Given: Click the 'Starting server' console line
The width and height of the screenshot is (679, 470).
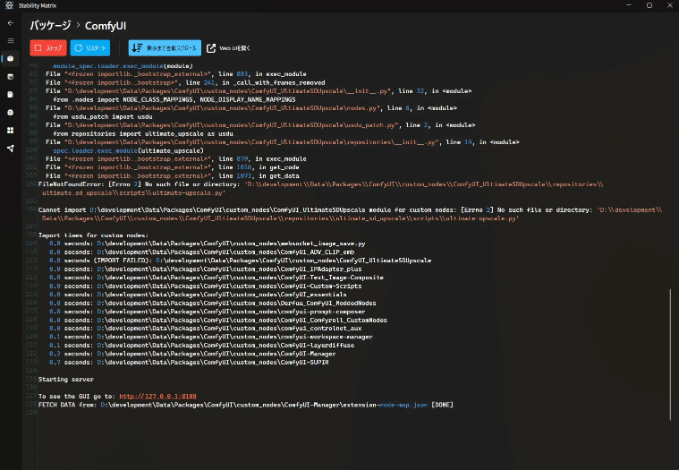Looking at the screenshot, I should coord(66,379).
